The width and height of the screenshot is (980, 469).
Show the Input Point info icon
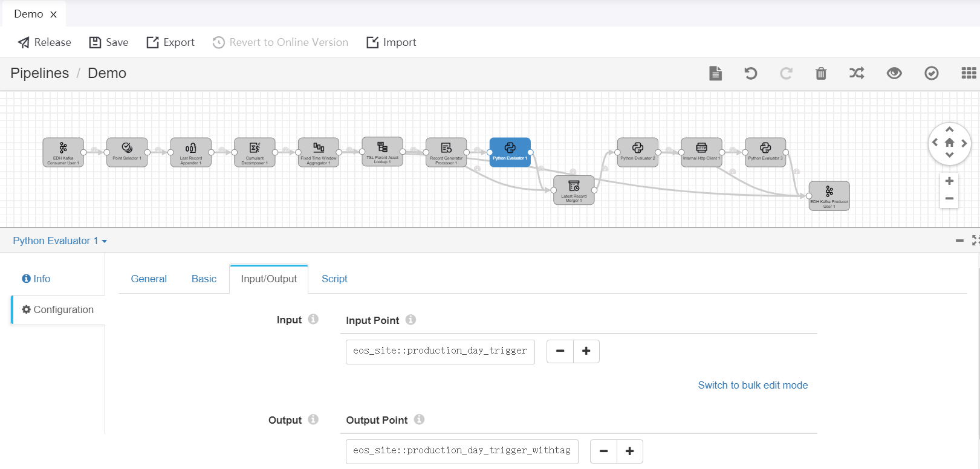coord(411,320)
